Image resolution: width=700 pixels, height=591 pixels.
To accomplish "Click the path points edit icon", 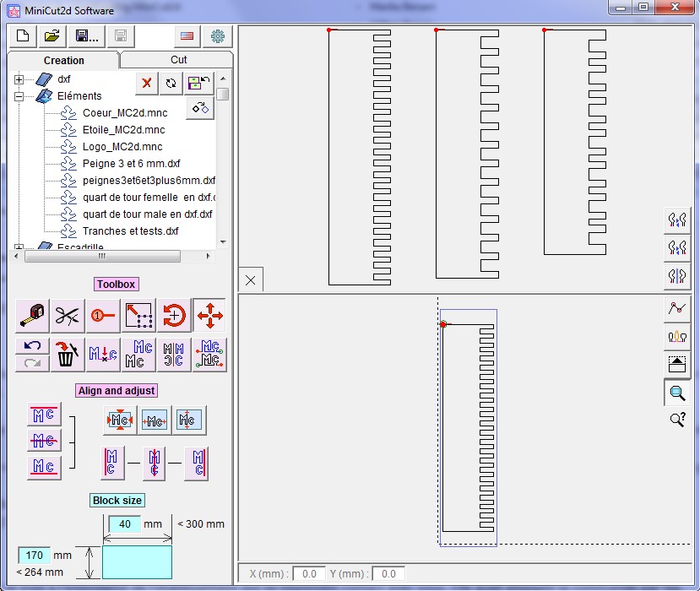I will point(677,308).
